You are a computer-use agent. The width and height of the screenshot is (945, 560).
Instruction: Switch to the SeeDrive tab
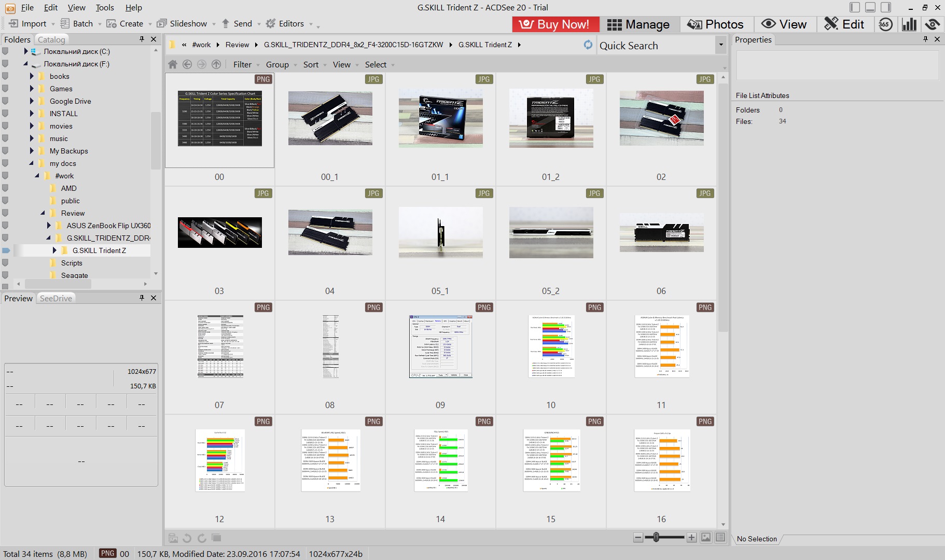56,298
